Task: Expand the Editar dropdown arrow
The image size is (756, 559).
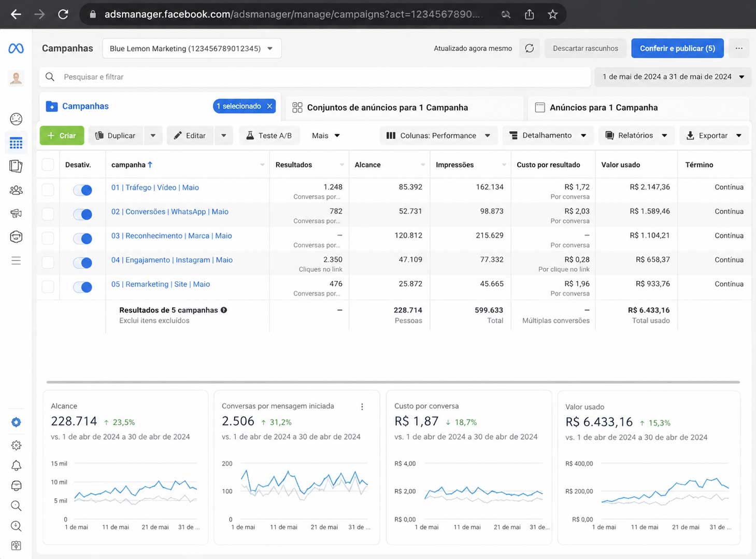Action: (x=223, y=135)
